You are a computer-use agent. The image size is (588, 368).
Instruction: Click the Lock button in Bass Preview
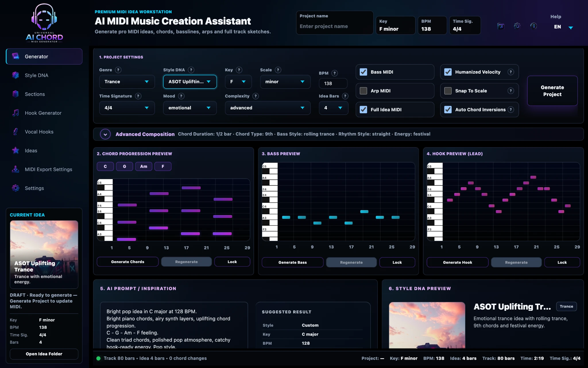[x=397, y=262]
